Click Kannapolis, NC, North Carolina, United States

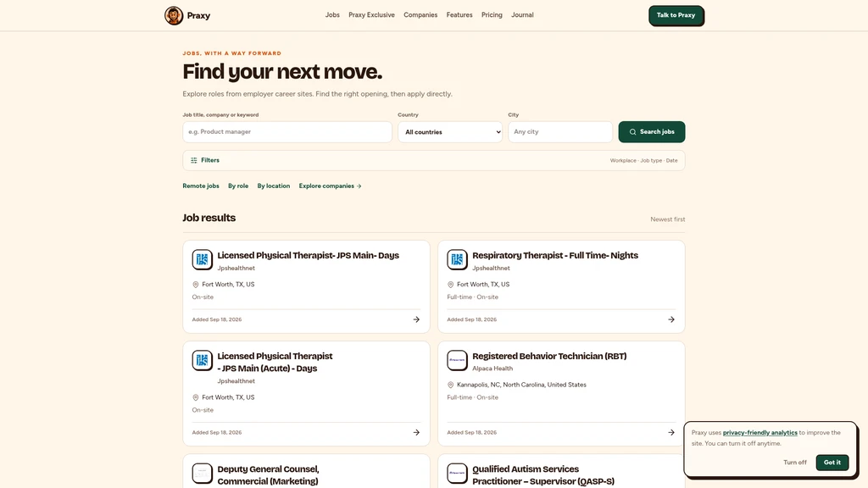tap(521, 385)
